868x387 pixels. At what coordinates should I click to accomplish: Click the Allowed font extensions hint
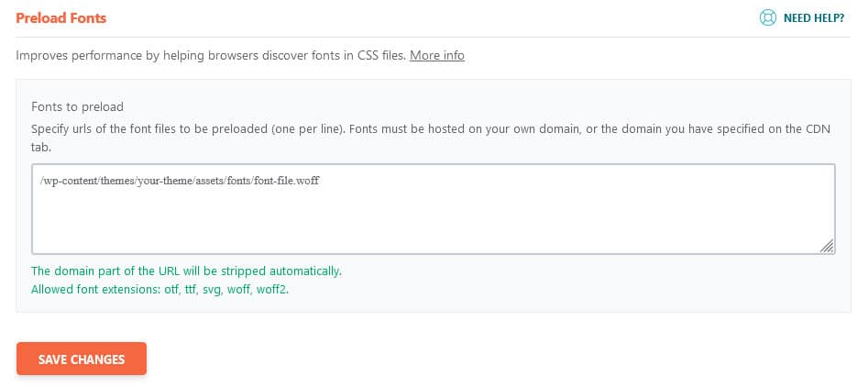(160, 289)
